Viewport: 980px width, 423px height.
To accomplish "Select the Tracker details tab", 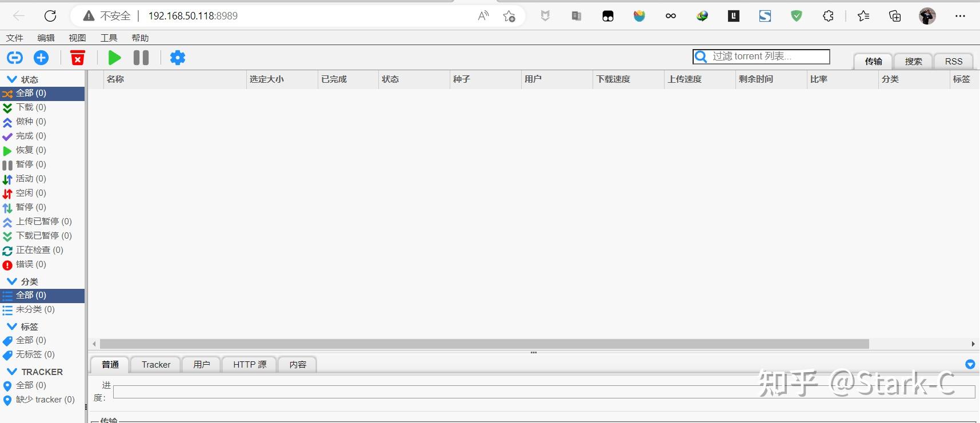I will tap(156, 364).
